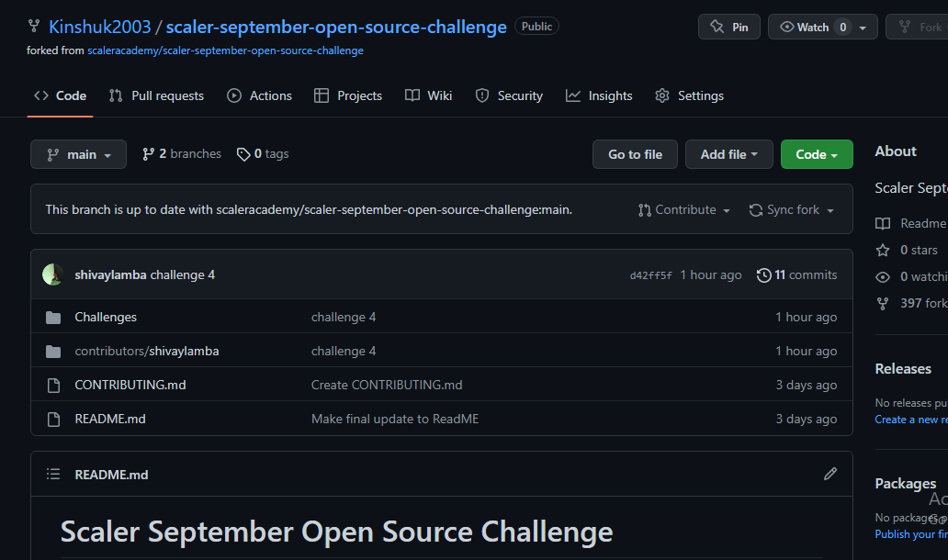
Task: Pin this repository with the Pin button
Action: (x=729, y=28)
